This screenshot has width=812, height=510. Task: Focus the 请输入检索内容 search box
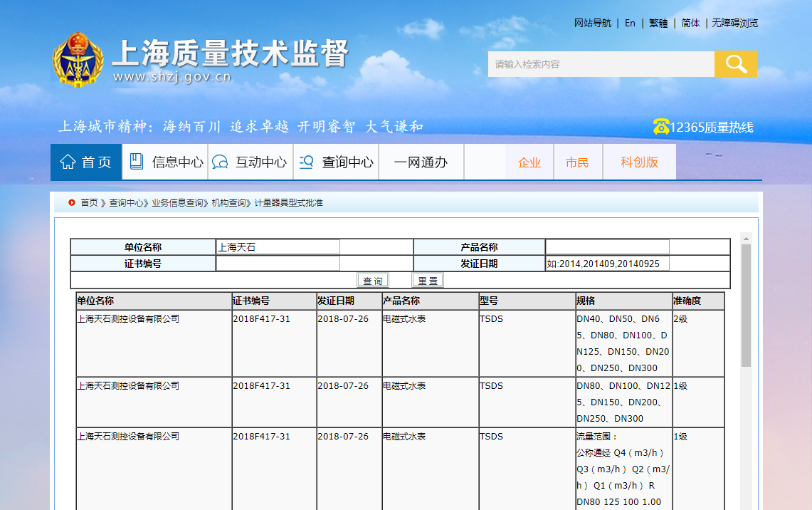[x=601, y=64]
